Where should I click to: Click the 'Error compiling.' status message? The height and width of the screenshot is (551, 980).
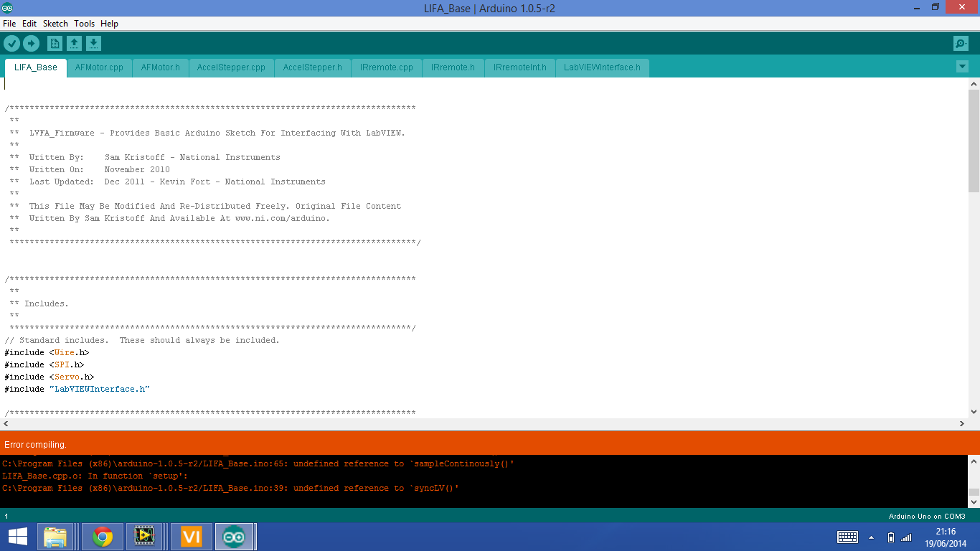click(x=35, y=445)
